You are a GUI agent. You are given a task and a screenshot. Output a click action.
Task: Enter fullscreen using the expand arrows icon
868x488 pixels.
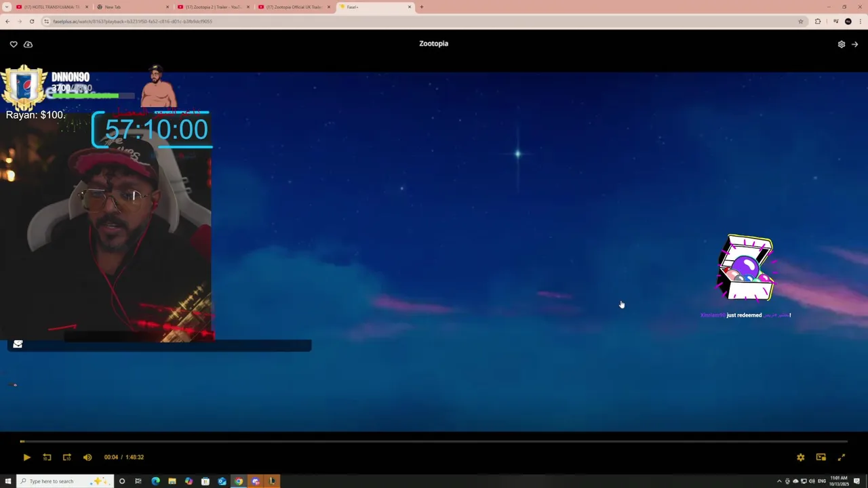point(842,457)
